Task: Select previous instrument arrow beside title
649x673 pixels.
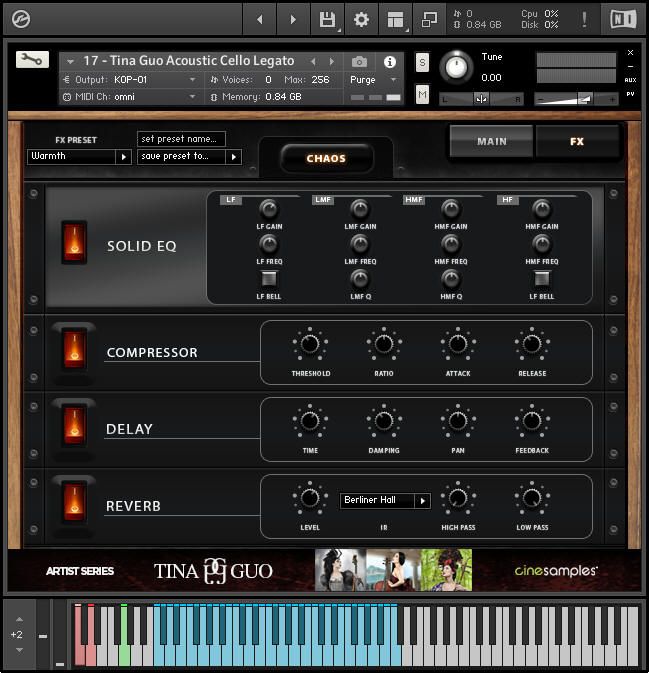Action: tap(313, 62)
